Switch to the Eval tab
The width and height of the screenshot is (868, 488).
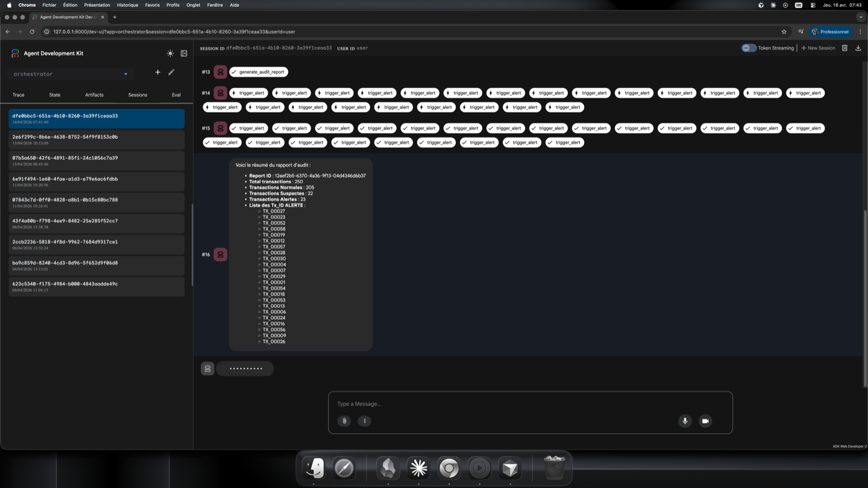click(x=176, y=95)
